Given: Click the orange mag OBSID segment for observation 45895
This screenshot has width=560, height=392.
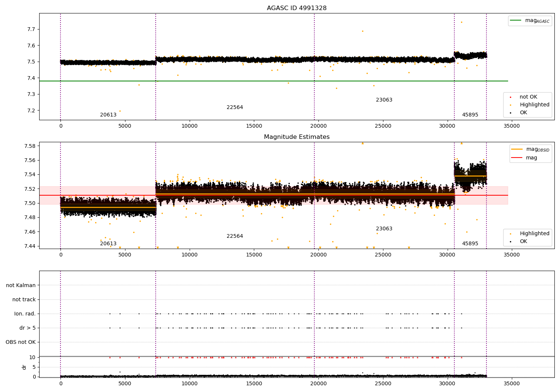Looking at the screenshot, I should tap(470, 176).
